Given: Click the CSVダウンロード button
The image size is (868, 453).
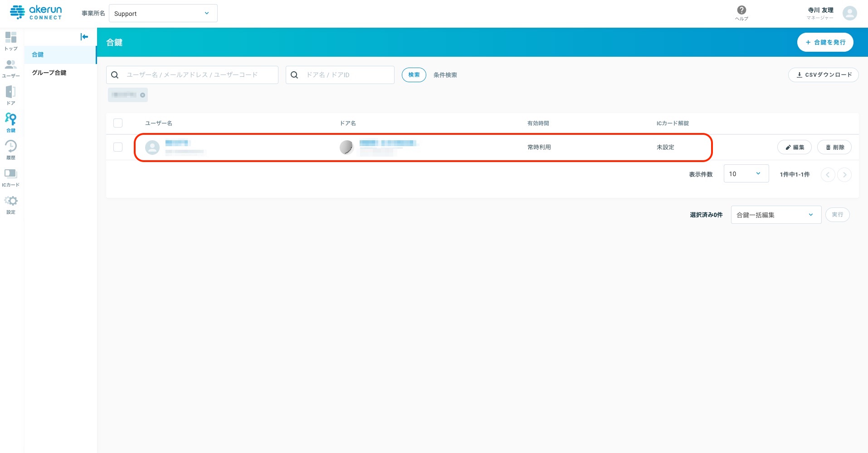Looking at the screenshot, I should tap(823, 75).
